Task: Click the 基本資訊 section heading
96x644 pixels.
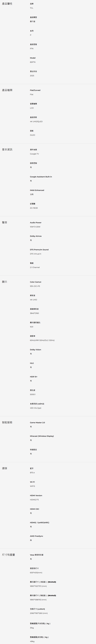Action: coord(7,150)
